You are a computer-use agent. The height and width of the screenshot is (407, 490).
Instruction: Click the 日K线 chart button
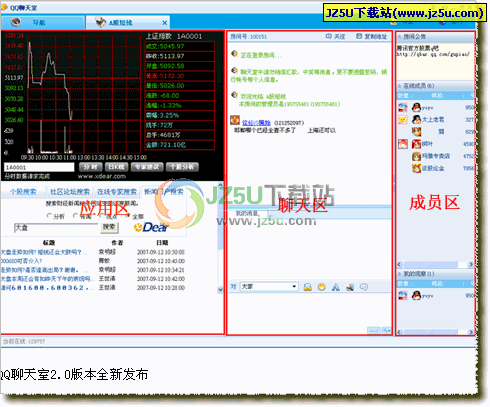(x=116, y=167)
